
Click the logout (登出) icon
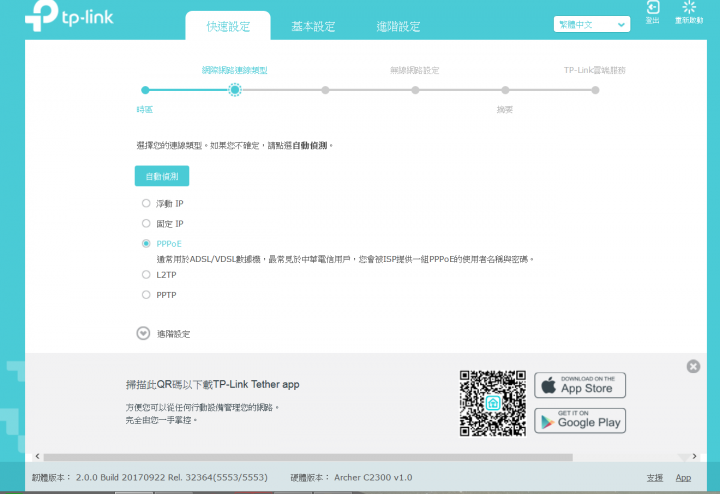(652, 12)
